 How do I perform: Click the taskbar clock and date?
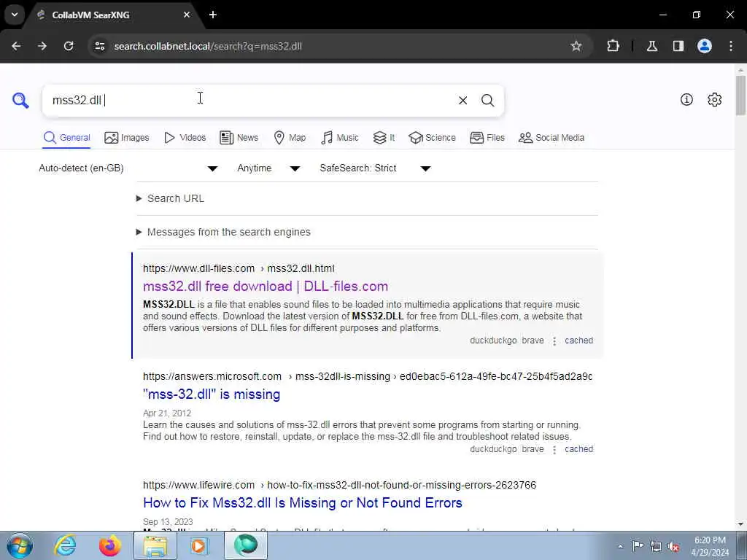coord(709,546)
